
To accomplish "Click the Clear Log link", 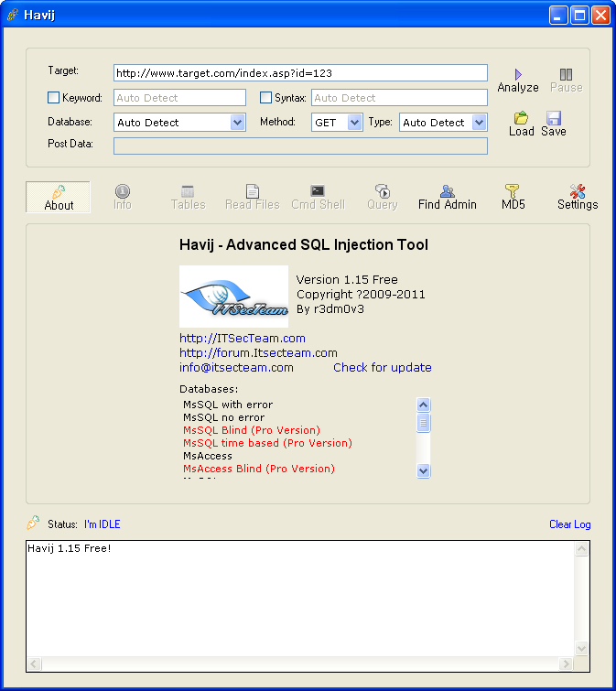I will [569, 524].
